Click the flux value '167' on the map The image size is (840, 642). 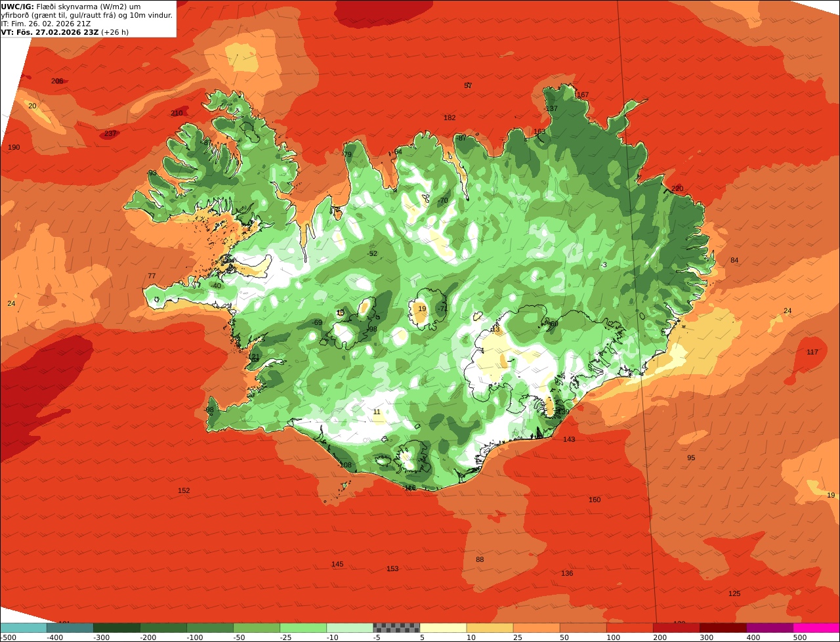[583, 95]
